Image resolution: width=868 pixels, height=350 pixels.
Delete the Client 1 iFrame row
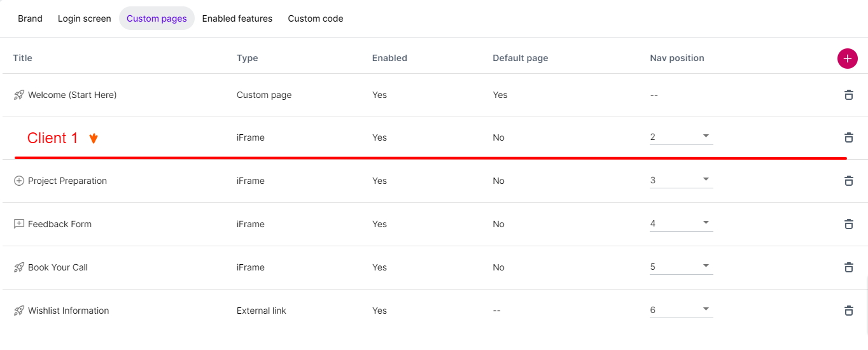(x=848, y=137)
